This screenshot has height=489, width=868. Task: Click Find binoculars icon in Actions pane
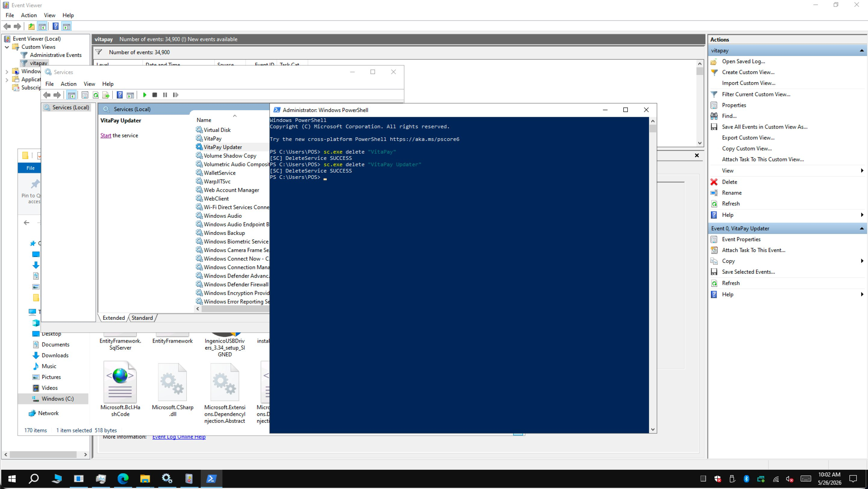coord(714,116)
